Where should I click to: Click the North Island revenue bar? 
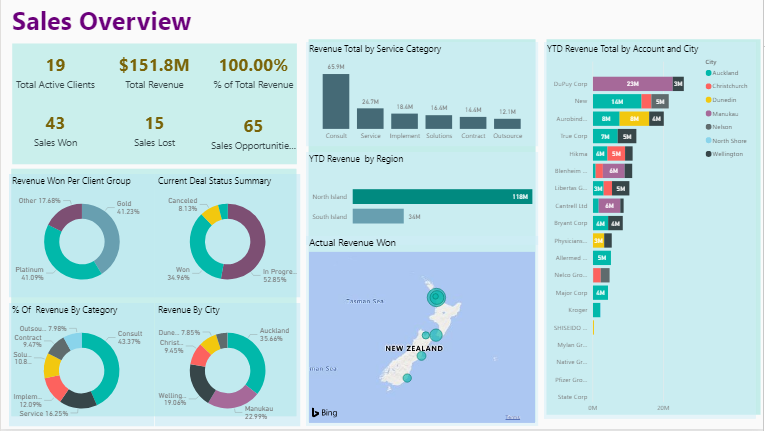coord(431,197)
